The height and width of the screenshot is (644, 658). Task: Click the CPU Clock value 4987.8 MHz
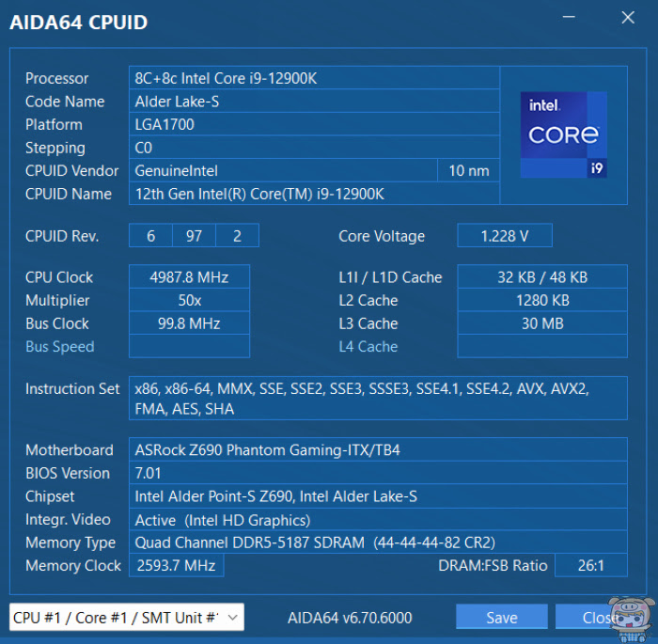tap(189, 276)
